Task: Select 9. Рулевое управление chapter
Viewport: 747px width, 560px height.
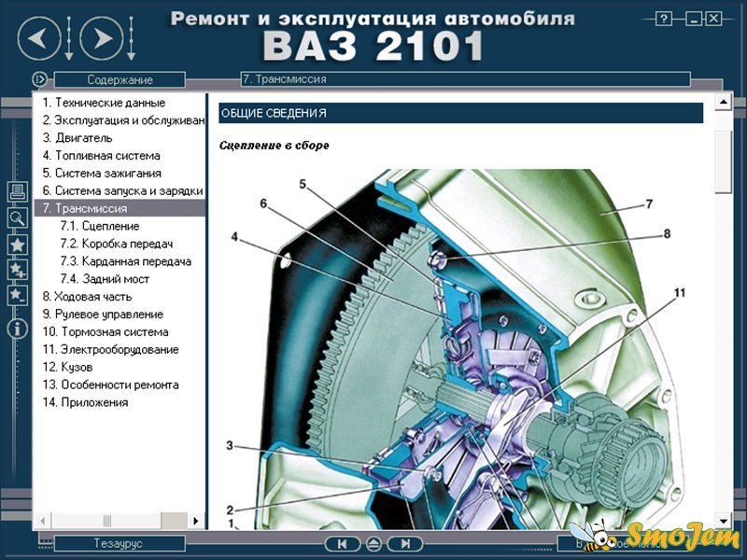Action: 103,315
